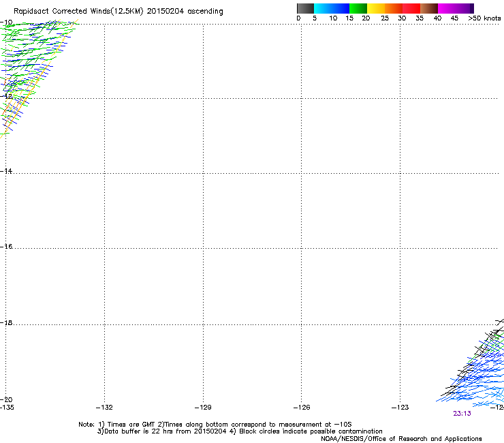Click the blue 10-15 knots color segment

point(341,8)
